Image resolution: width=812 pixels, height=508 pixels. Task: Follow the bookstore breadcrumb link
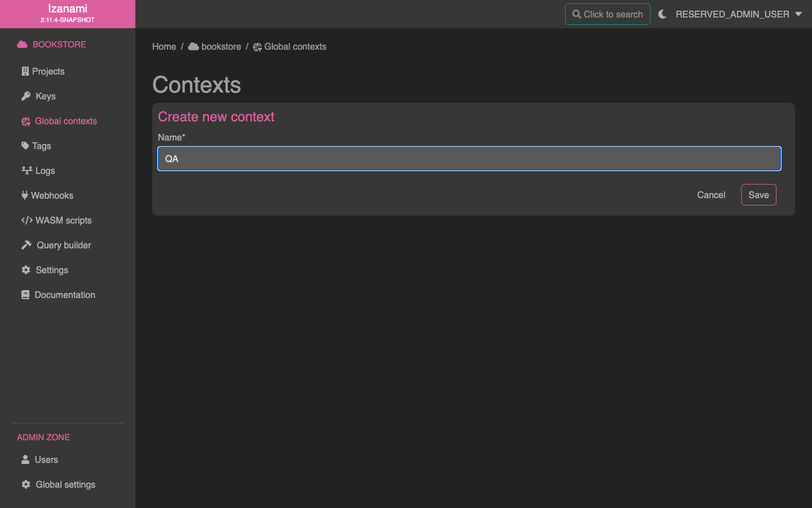click(220, 47)
